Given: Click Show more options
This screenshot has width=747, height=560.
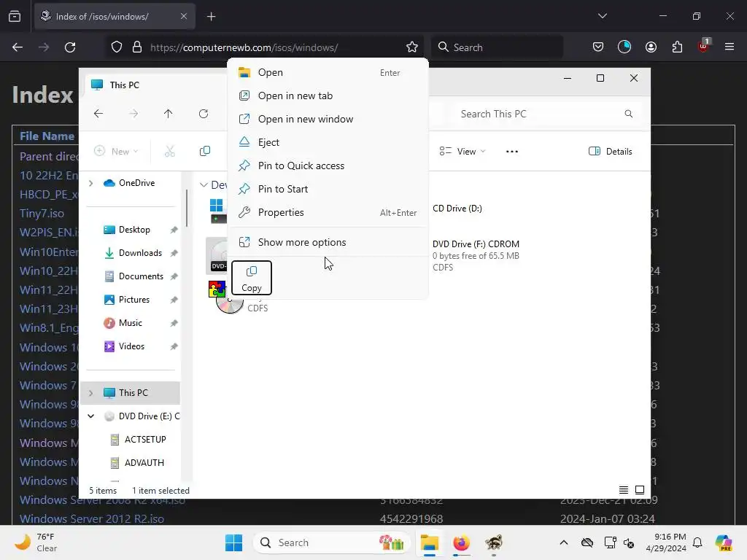Looking at the screenshot, I should [x=328, y=242].
